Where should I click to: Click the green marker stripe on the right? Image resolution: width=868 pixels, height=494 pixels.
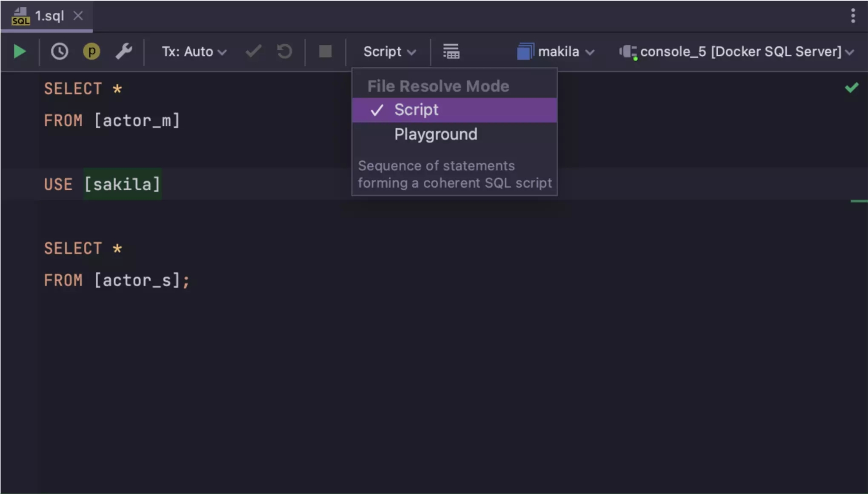coord(859,201)
